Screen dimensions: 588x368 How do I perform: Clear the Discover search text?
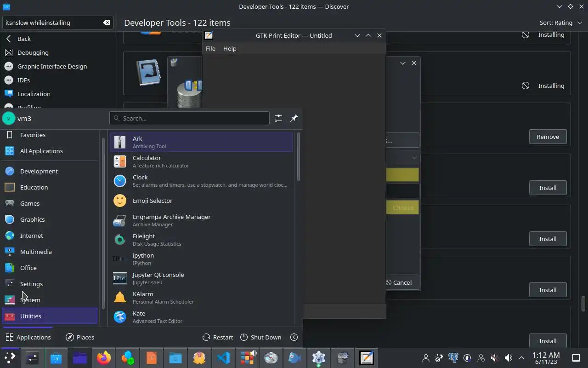tap(107, 23)
